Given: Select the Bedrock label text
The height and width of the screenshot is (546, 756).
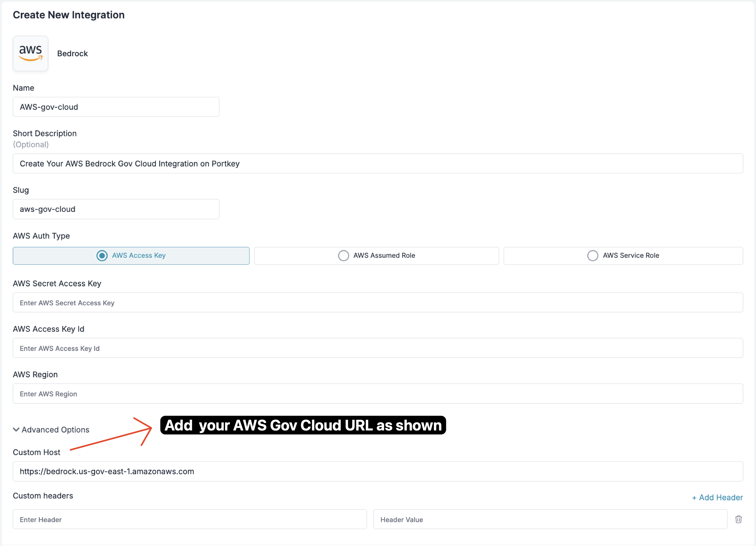Looking at the screenshot, I should pyautogui.click(x=72, y=53).
